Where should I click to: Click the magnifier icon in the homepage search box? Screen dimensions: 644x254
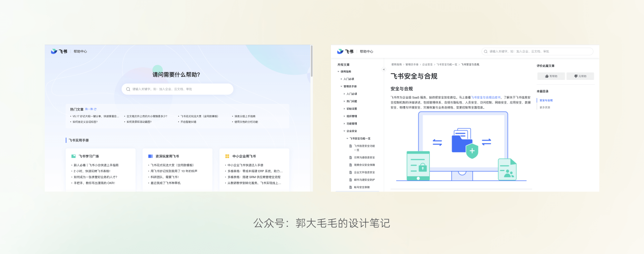[128, 89]
